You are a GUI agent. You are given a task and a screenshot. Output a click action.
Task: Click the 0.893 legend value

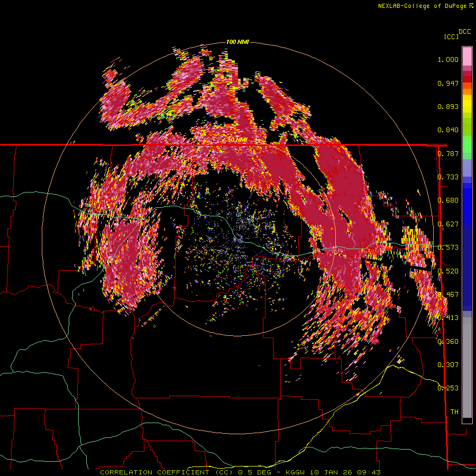pyautogui.click(x=448, y=106)
